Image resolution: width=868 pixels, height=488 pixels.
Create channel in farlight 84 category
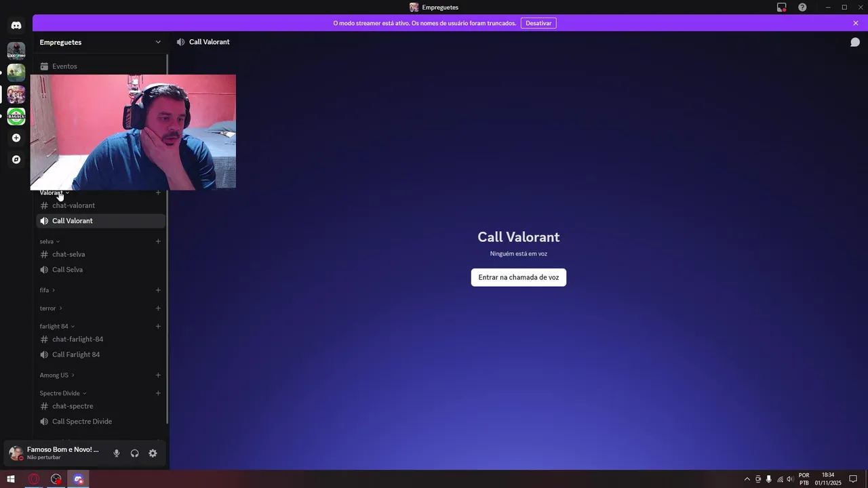click(x=158, y=326)
